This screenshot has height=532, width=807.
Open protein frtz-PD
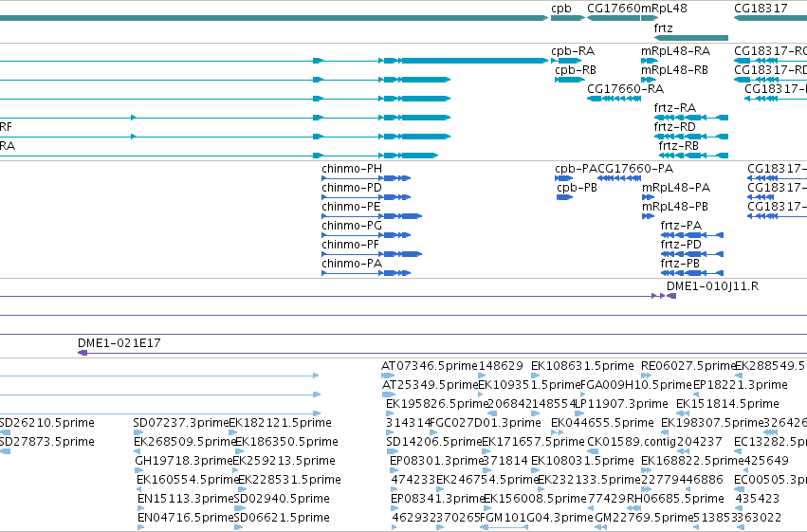(692, 254)
